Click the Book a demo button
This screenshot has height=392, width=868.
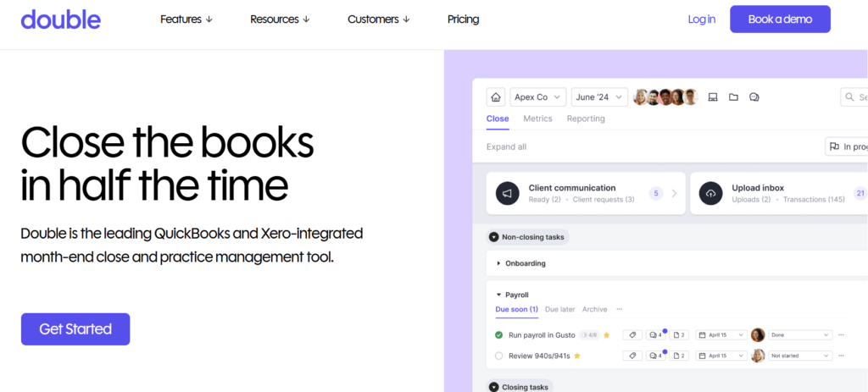coord(780,19)
